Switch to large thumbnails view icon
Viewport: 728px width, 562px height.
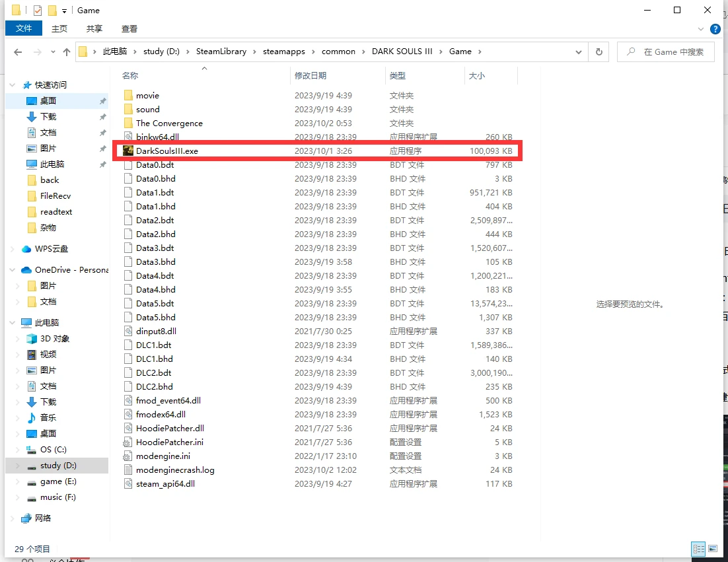pos(713,549)
